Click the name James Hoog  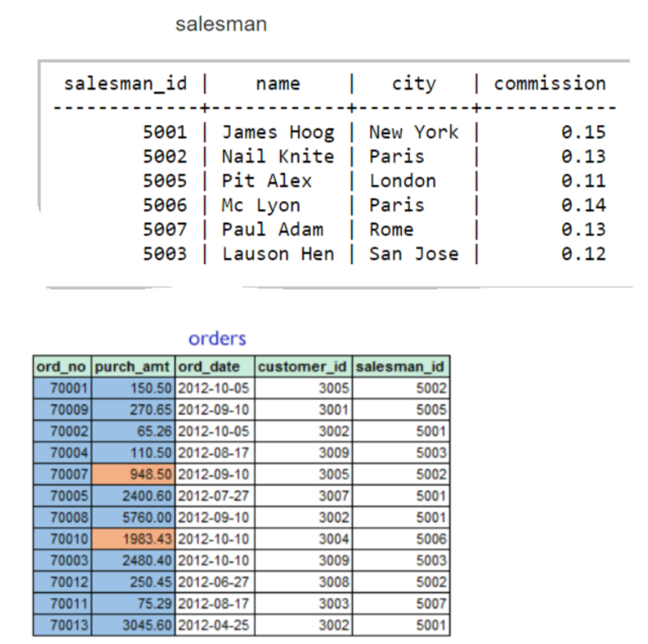(278, 132)
